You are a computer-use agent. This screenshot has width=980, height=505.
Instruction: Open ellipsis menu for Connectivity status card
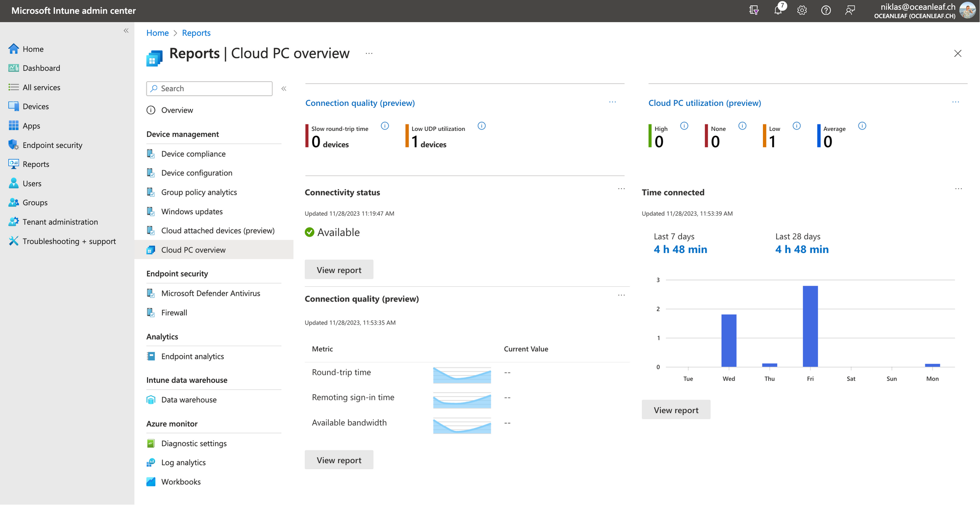pos(621,189)
